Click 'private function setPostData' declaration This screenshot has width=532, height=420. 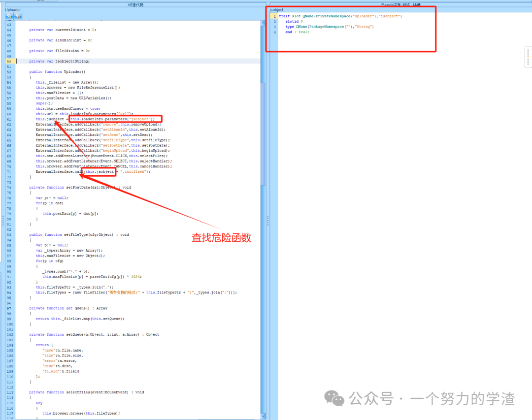point(80,187)
